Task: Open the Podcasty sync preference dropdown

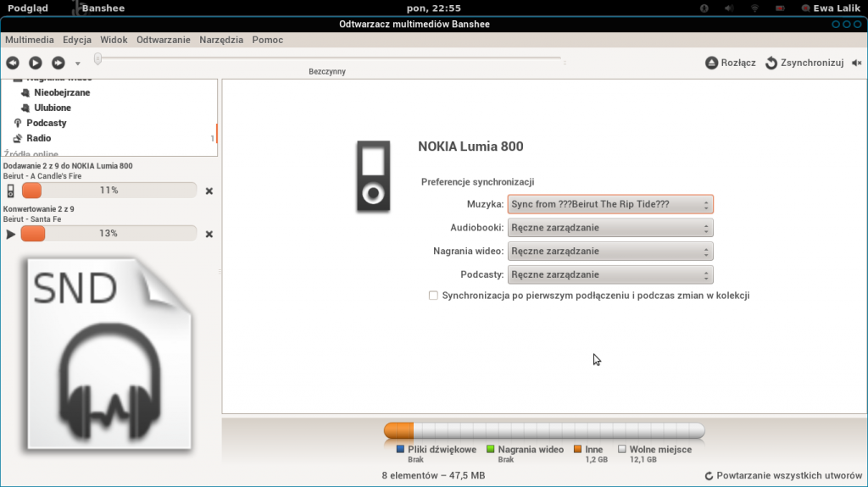Action: [x=610, y=274]
